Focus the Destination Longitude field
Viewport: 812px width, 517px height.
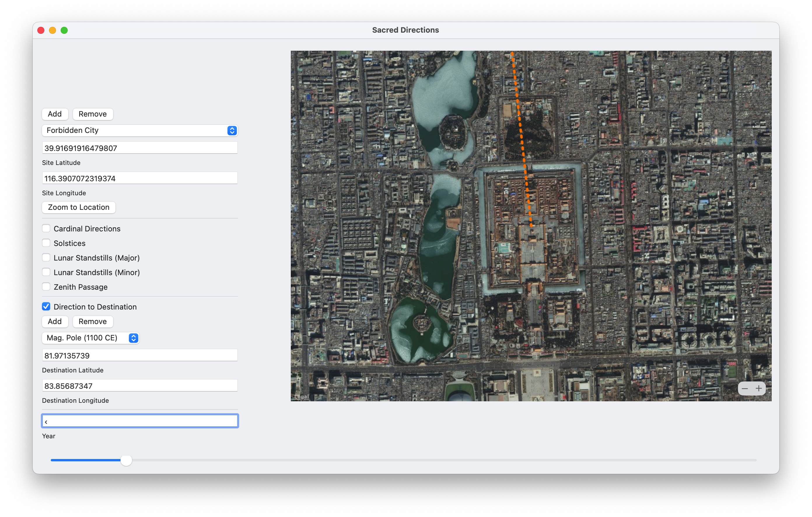[140, 386]
